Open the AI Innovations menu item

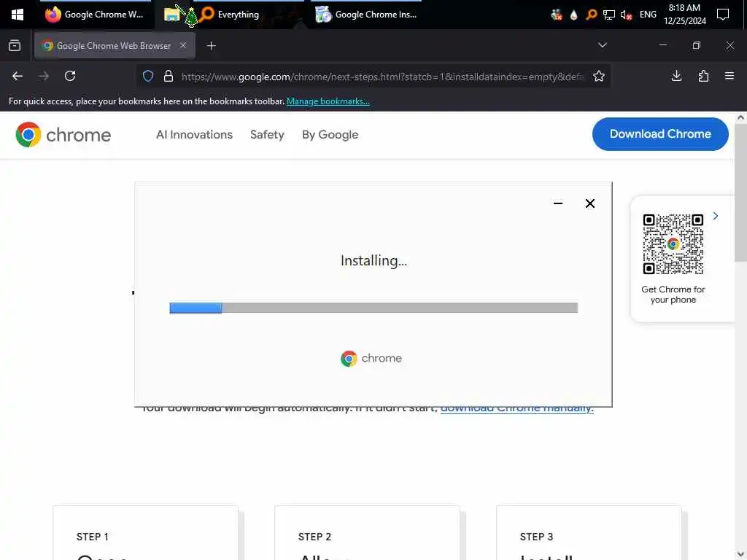194,135
